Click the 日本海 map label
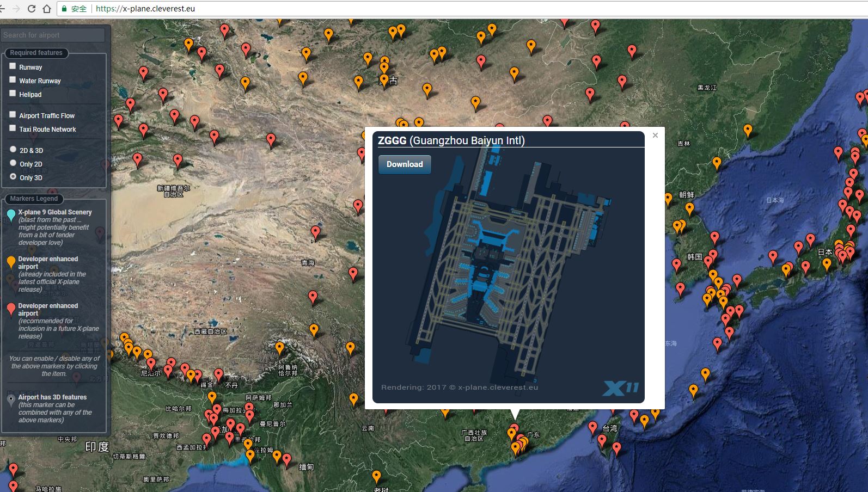868x492 pixels. click(x=775, y=200)
